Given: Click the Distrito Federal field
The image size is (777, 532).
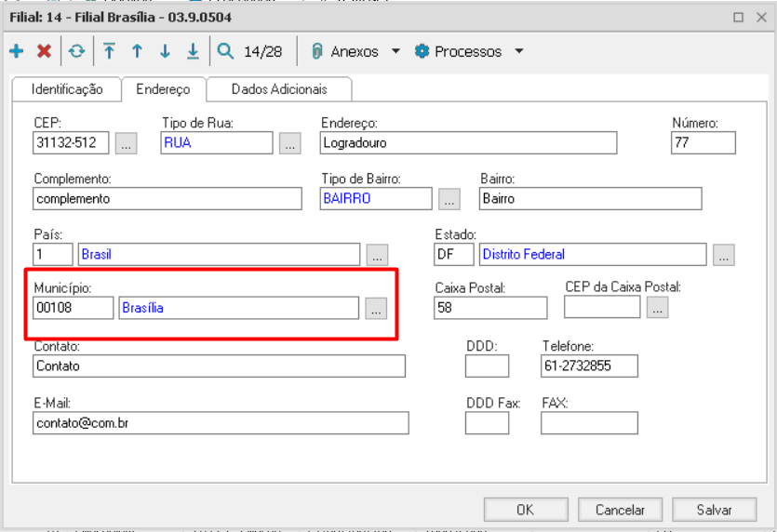Looking at the screenshot, I should point(593,254).
